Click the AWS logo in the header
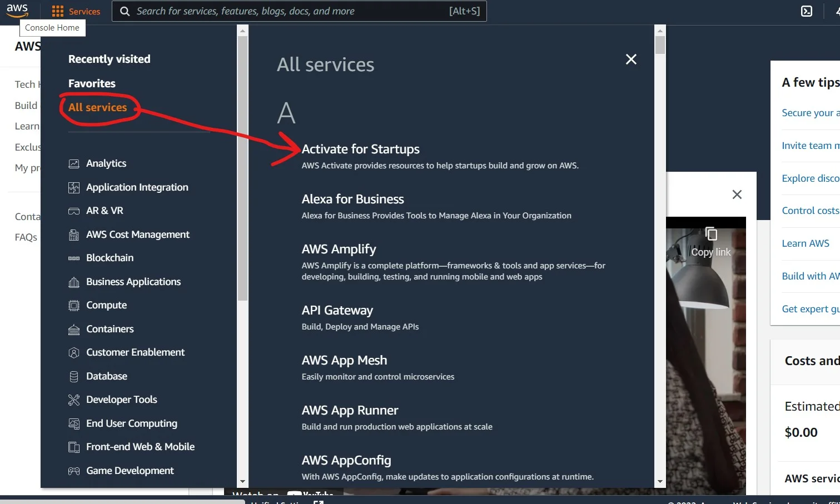Screen dimensions: 840x504 (17, 10)
